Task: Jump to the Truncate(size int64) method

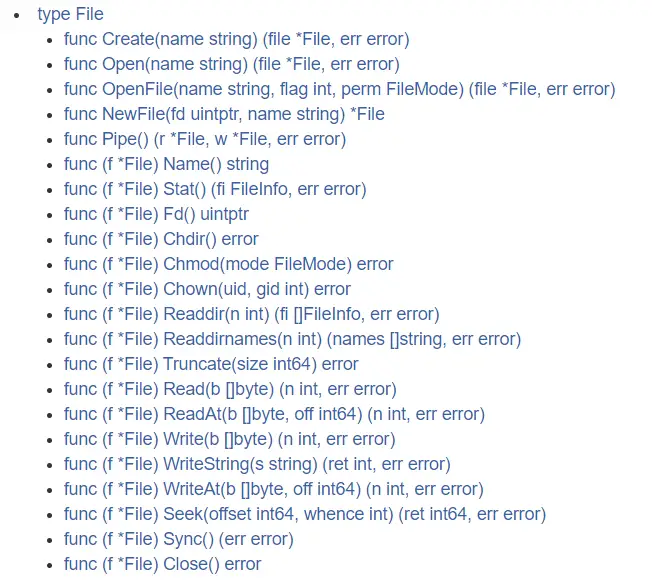Action: tap(211, 364)
